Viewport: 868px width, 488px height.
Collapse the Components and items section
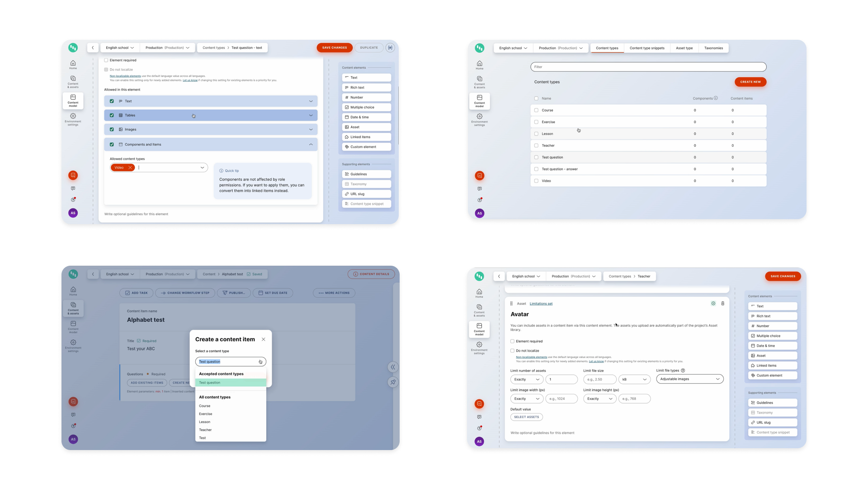pyautogui.click(x=311, y=145)
